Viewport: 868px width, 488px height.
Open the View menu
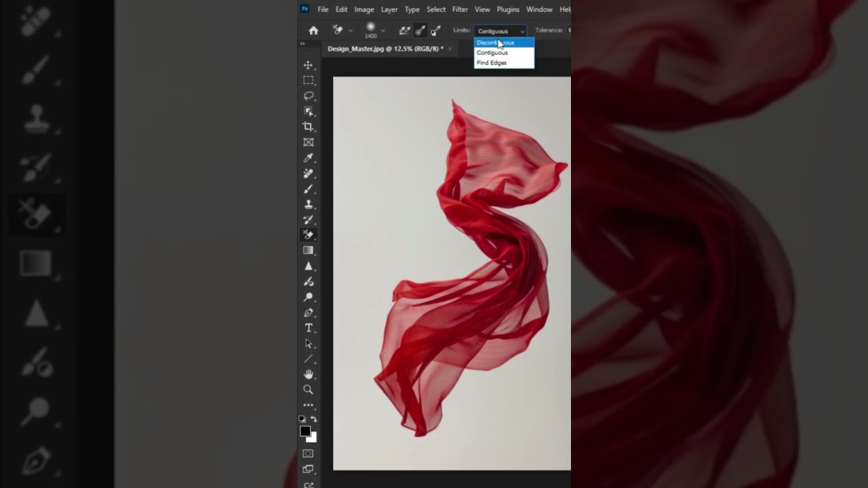482,9
